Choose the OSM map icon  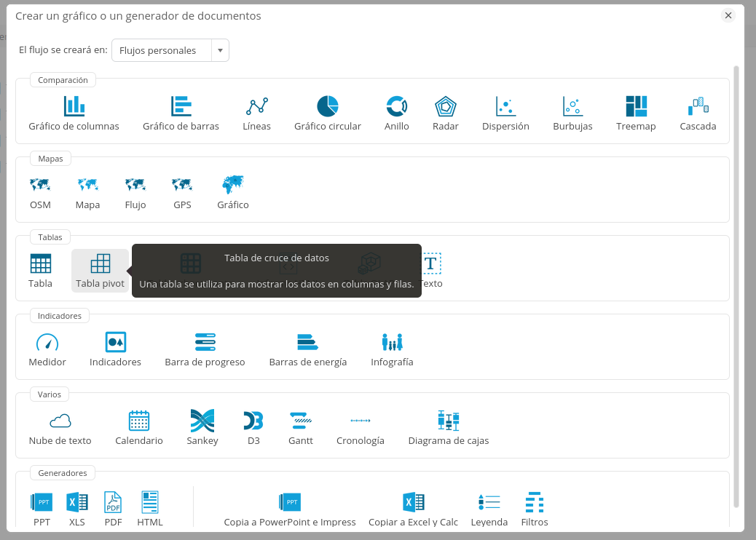pos(40,185)
